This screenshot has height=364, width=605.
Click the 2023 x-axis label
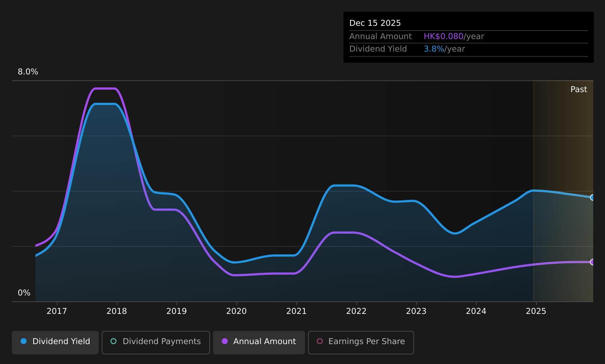click(x=416, y=311)
